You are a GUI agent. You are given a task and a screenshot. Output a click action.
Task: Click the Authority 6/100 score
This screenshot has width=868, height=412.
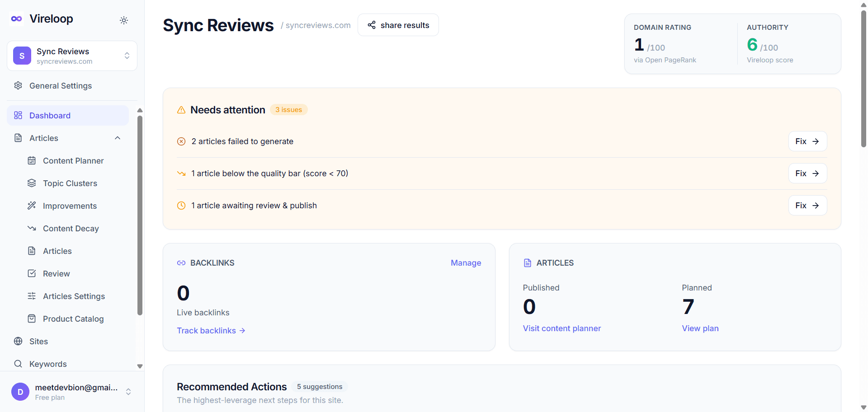pos(762,45)
